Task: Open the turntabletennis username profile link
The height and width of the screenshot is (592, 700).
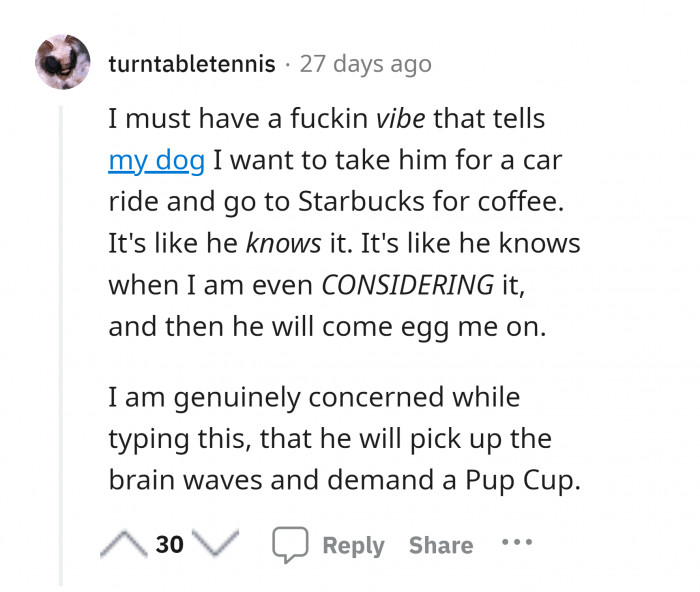Action: (191, 64)
